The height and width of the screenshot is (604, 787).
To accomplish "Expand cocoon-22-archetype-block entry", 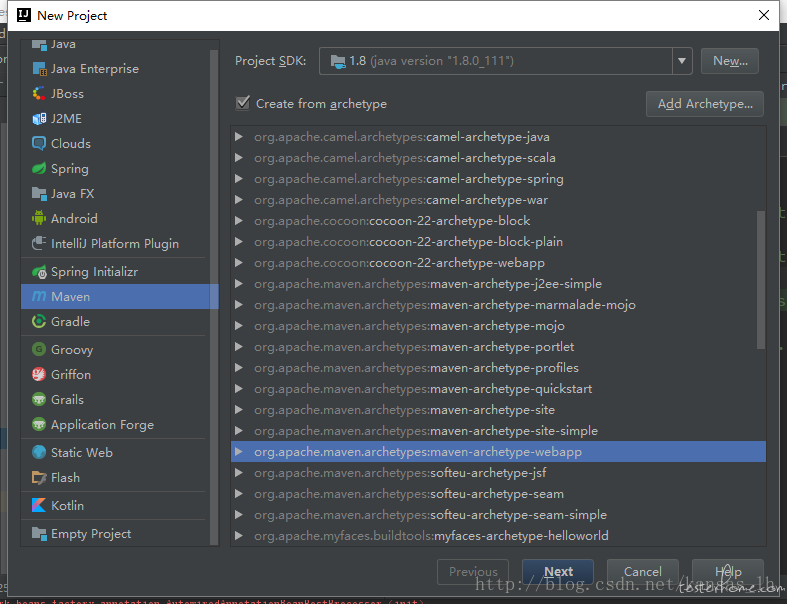I will click(x=239, y=220).
